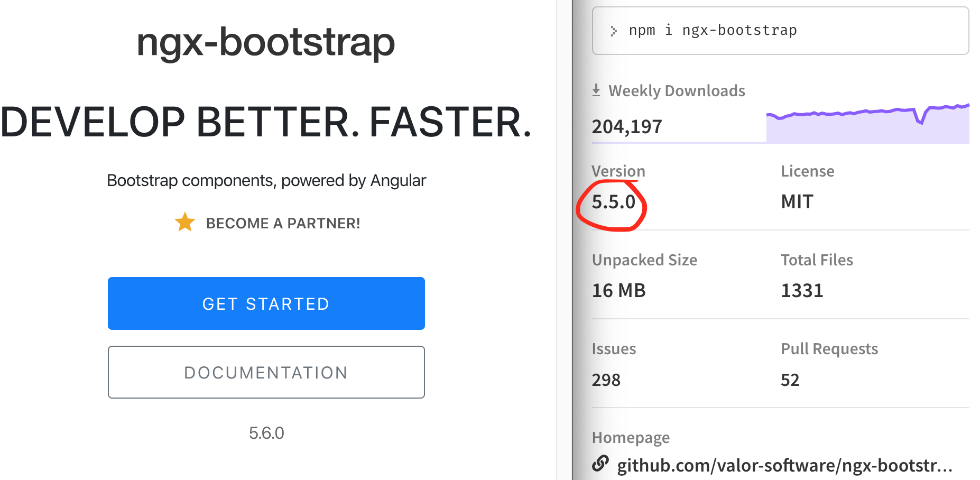Screen dimensions: 980x480
Task: Click the star icon next to Become a Partner
Action: coord(184,223)
